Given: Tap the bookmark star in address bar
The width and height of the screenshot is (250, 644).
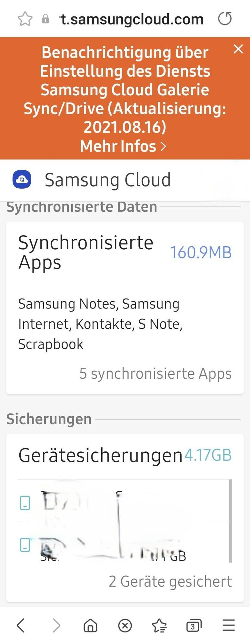Looking at the screenshot, I should pyautogui.click(x=25, y=19).
